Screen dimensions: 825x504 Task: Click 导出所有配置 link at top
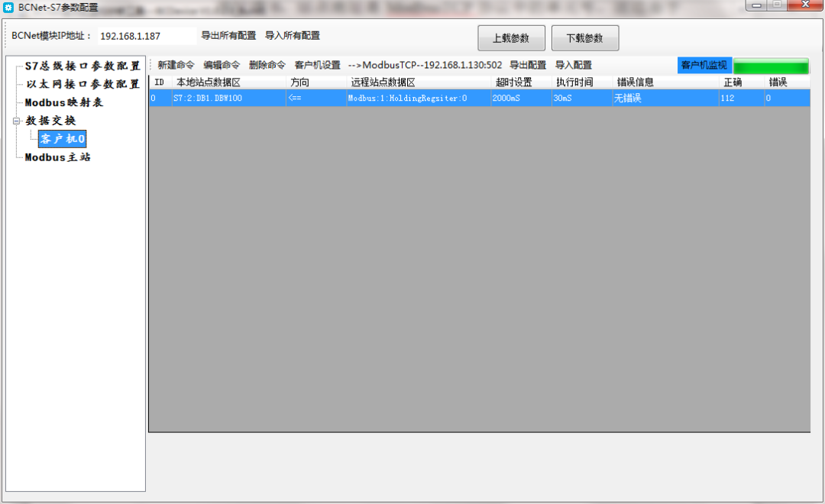click(x=228, y=36)
